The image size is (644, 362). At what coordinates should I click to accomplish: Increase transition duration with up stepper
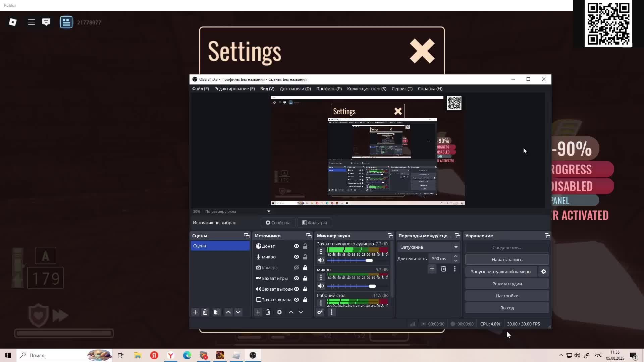tap(456, 256)
